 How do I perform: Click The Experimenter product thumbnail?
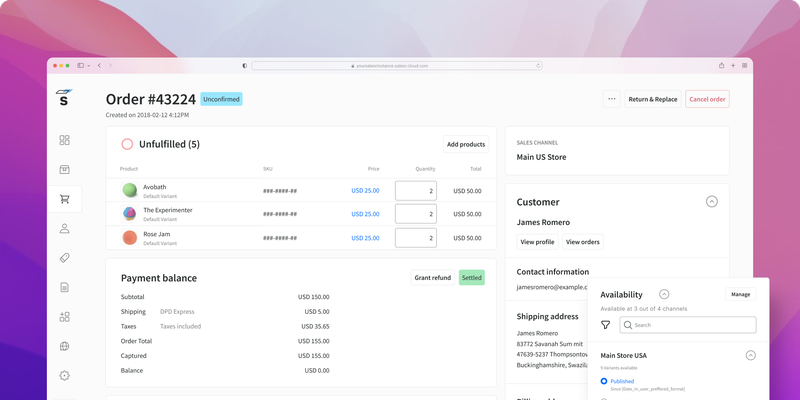tap(130, 214)
